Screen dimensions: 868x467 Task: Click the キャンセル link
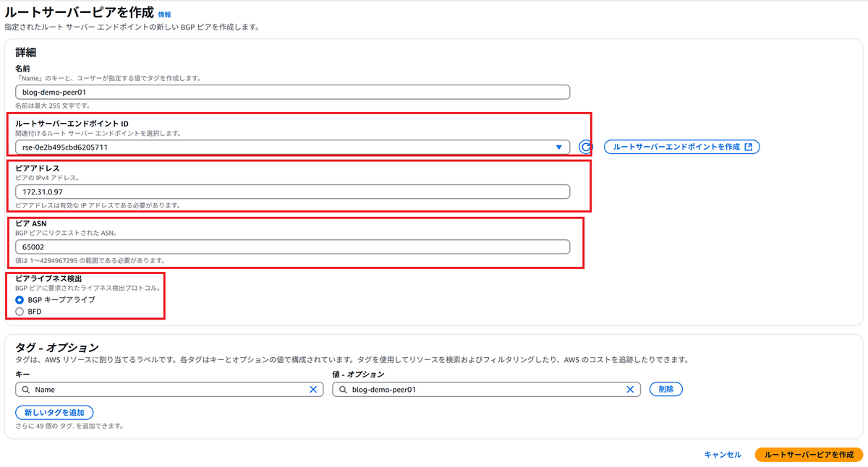coord(723,455)
